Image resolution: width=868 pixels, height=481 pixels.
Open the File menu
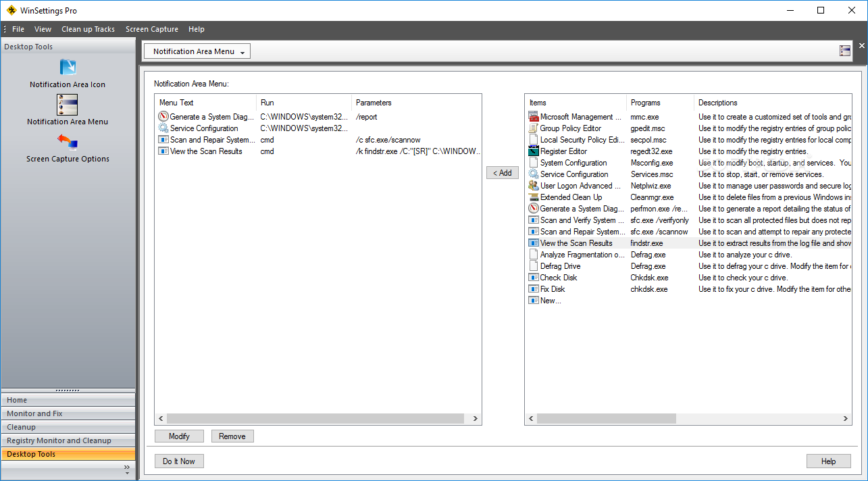(18, 29)
